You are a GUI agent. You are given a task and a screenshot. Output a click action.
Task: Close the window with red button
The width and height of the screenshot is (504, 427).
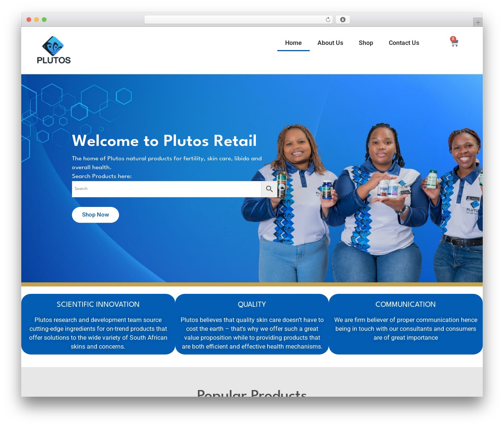point(29,20)
